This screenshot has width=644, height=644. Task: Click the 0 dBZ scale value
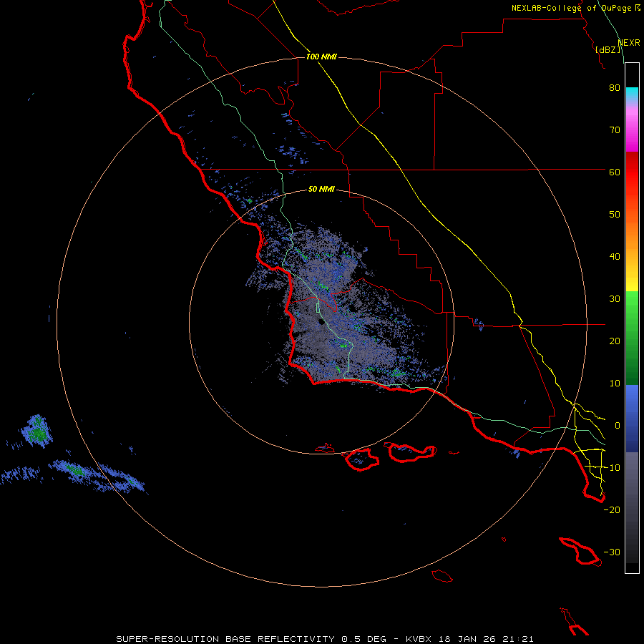click(x=617, y=426)
